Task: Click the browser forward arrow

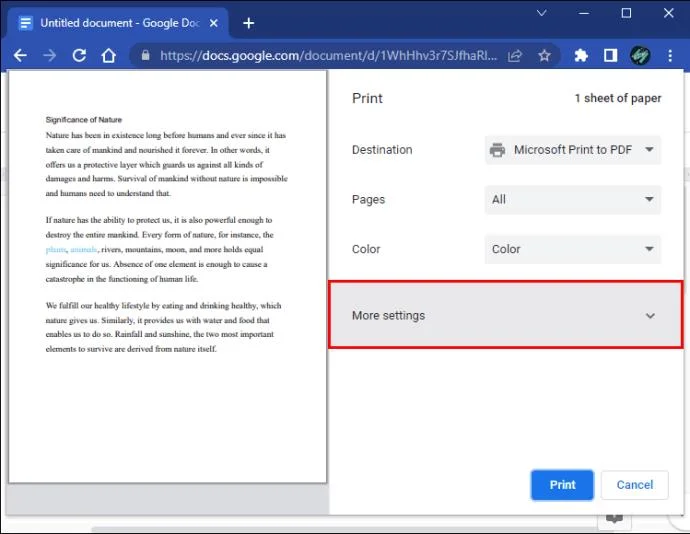Action: click(x=50, y=55)
